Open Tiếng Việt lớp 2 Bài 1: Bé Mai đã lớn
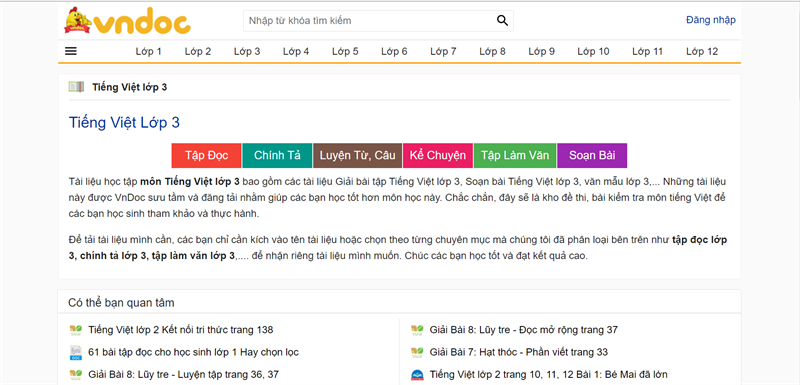Viewport: 800px width, 385px height. coord(548,374)
